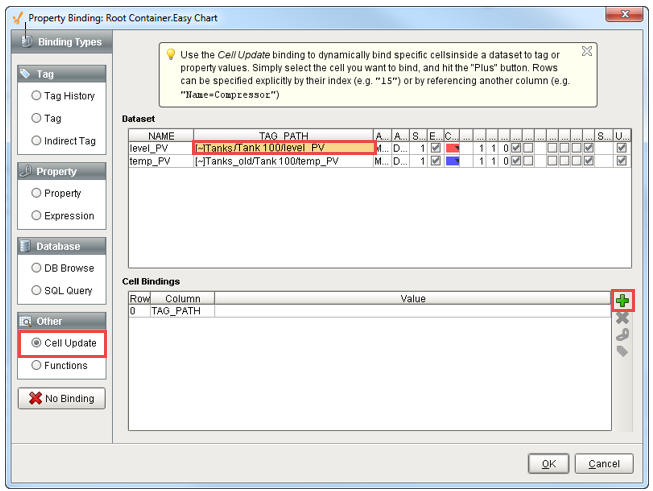Viewport: 653px width, 491px height.
Task: Click the Binding Types header icon
Action: click(x=27, y=41)
